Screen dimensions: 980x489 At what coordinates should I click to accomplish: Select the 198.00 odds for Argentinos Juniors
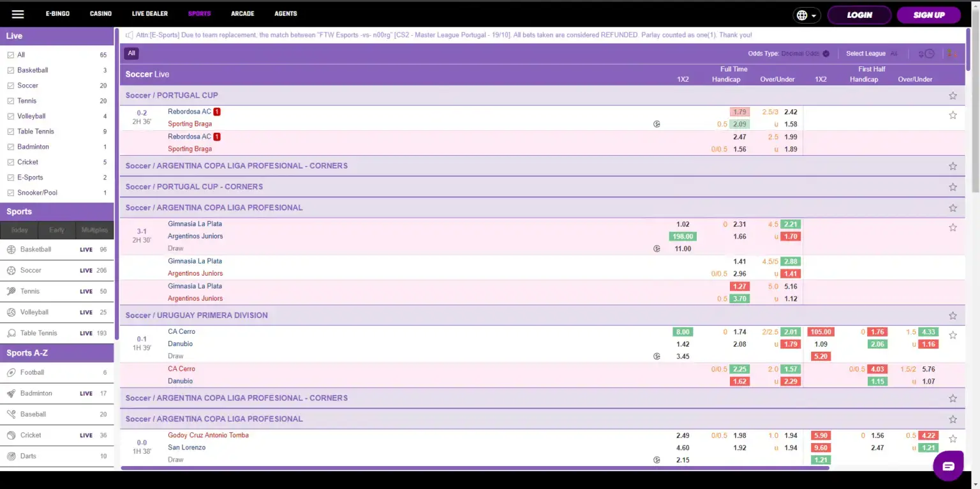point(683,236)
